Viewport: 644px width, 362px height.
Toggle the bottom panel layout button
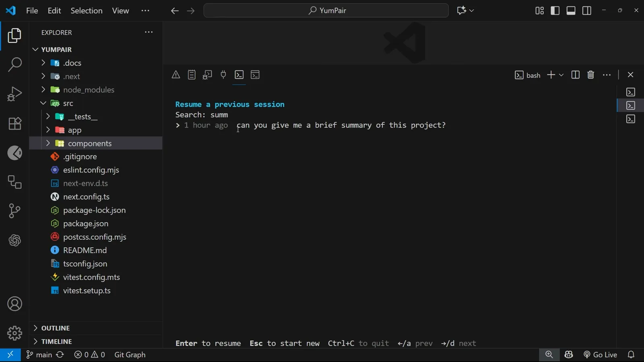coord(571,10)
